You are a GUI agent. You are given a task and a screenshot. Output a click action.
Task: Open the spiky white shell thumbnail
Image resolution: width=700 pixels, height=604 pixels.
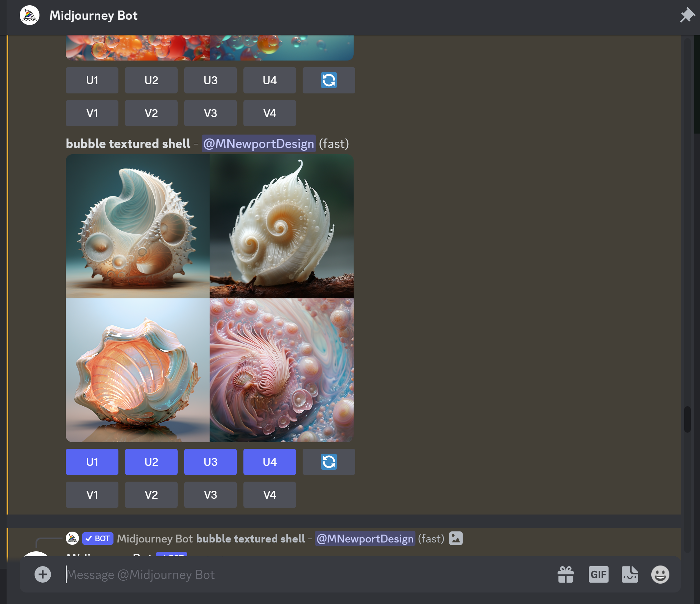[x=137, y=226]
